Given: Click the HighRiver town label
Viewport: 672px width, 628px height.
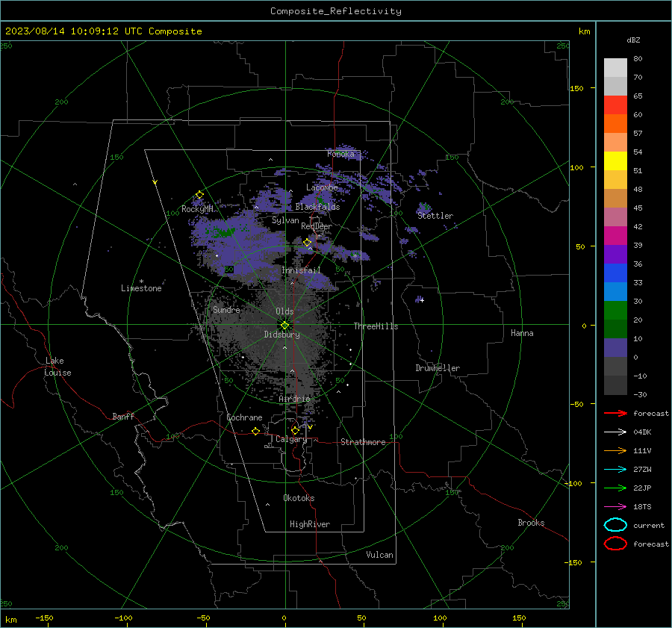Looking at the screenshot, I should [310, 524].
